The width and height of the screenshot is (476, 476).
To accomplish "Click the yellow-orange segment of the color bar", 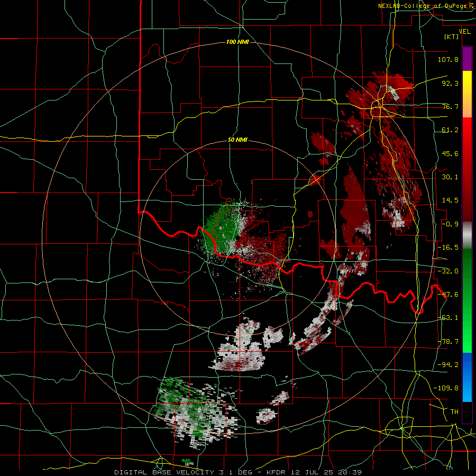I will pos(467,94).
